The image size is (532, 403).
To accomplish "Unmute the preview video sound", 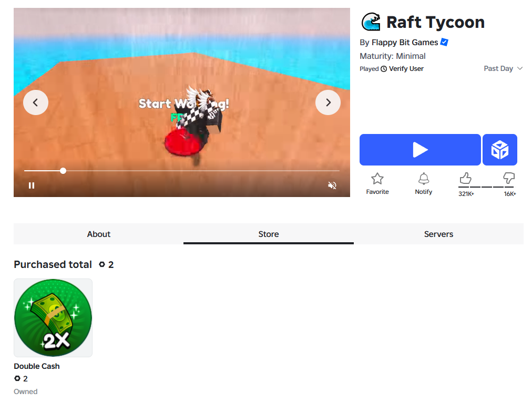I will [x=332, y=185].
